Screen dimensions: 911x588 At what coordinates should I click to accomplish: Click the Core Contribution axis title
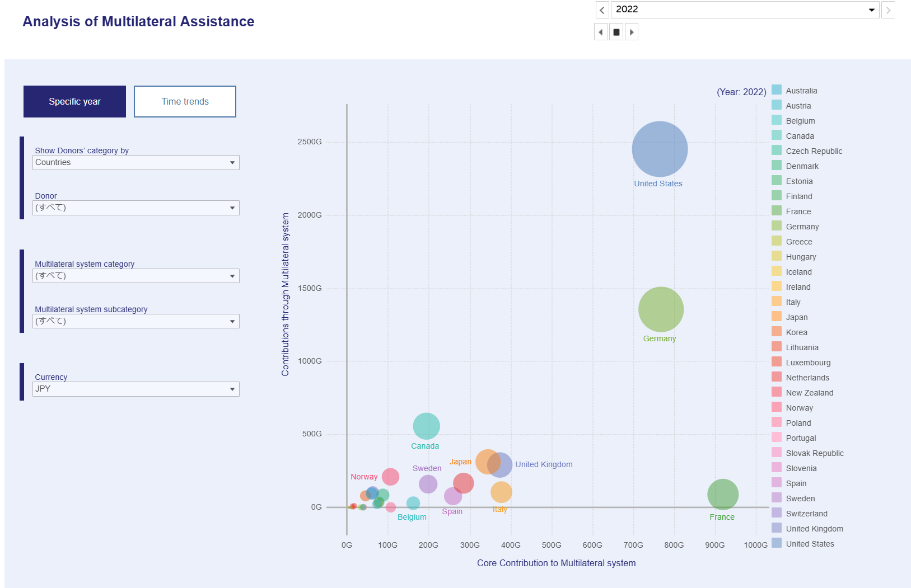pyautogui.click(x=556, y=563)
